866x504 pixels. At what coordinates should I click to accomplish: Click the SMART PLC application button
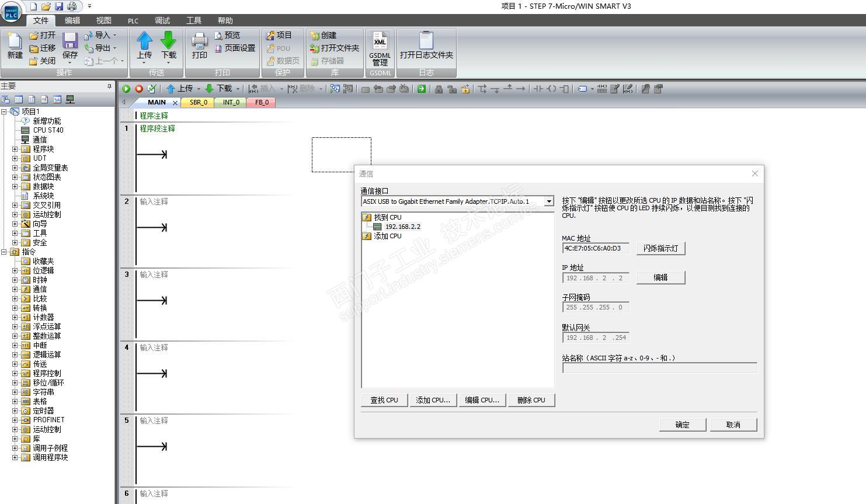[x=11, y=12]
